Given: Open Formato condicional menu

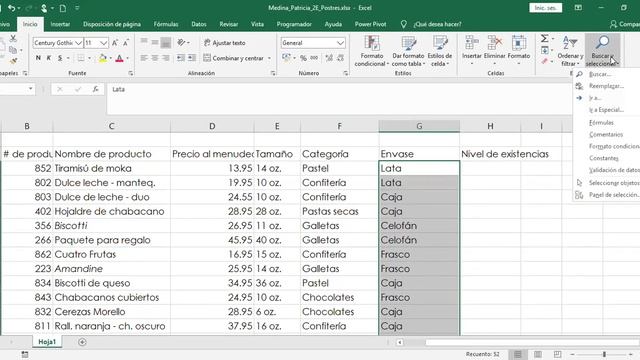Looking at the screenshot, I should pos(371,51).
